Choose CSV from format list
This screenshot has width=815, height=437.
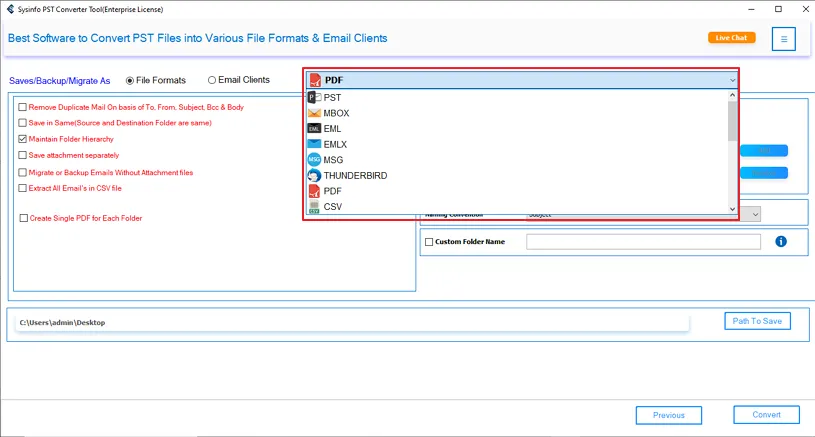tap(517, 206)
